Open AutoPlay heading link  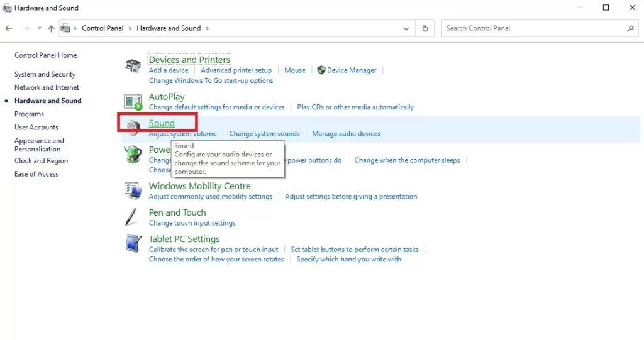coord(167,97)
